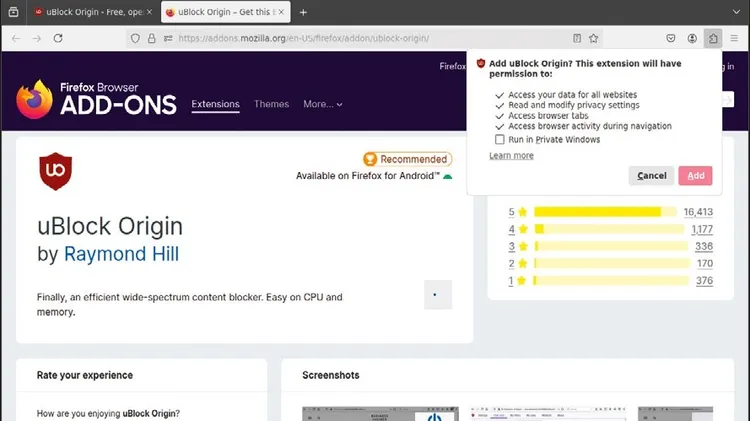Click the Firefox Browser Add-ons logo

click(96, 100)
